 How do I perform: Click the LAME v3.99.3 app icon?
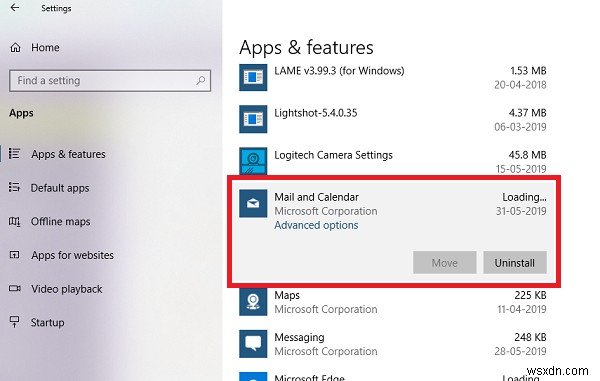(x=253, y=77)
